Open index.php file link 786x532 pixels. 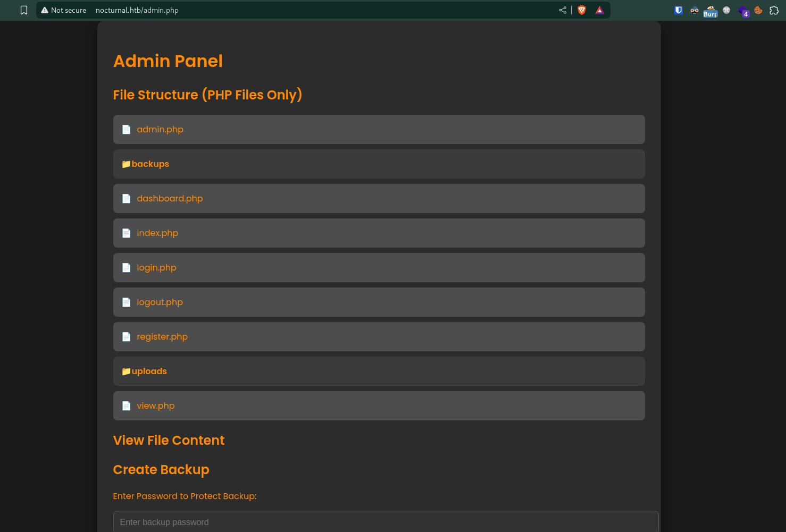click(157, 233)
